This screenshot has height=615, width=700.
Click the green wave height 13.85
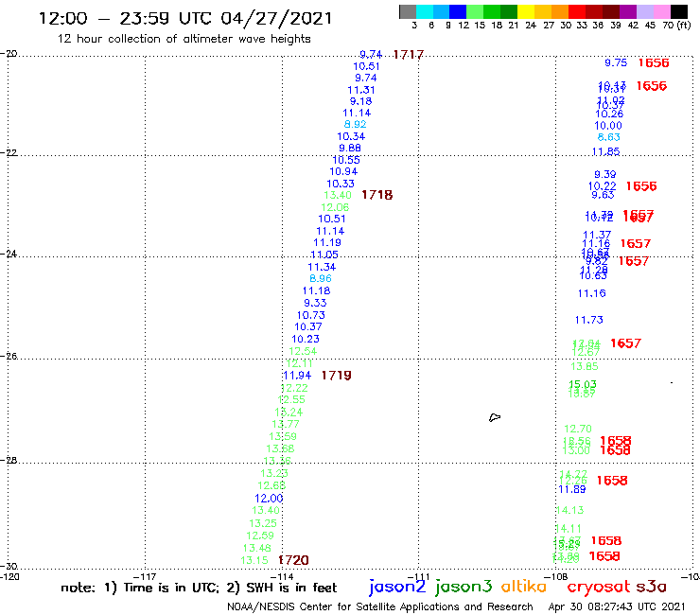[585, 367]
